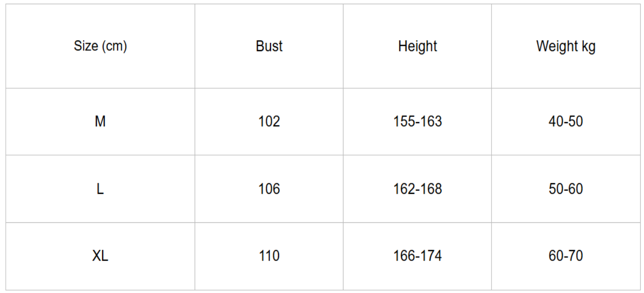Select bust value 102
This screenshot has height=293, width=644.
(x=269, y=122)
